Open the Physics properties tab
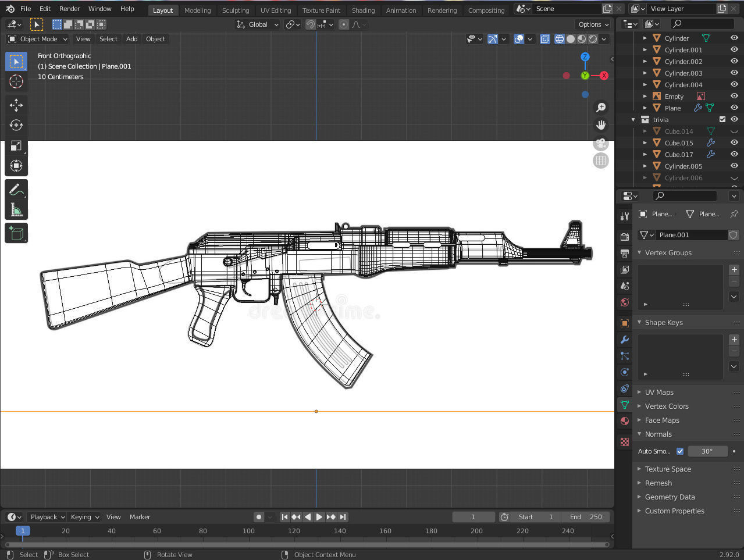The height and width of the screenshot is (560, 744). pos(625,372)
